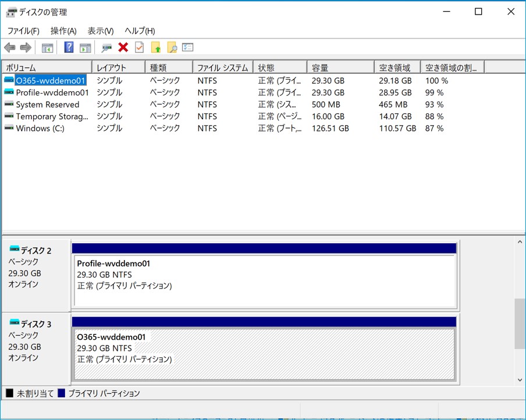Click the folder with magnifier icon
The width and height of the screenshot is (526, 420).
tap(172, 48)
